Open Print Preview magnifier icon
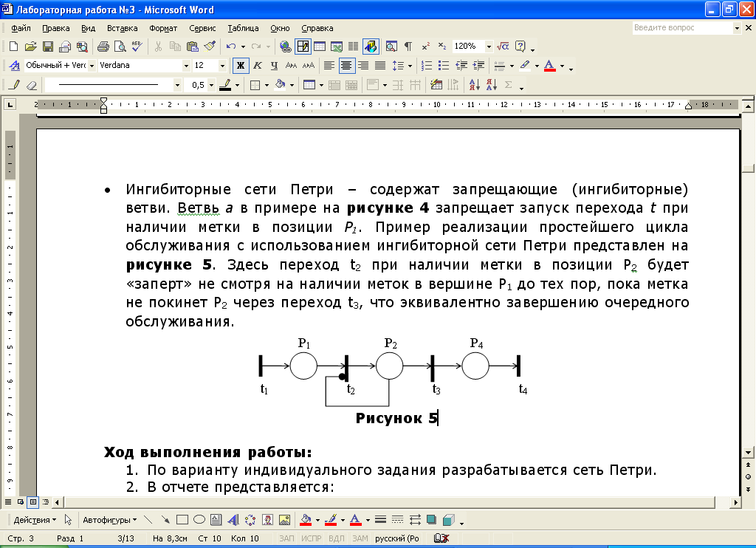Image resolution: width=756 pixels, height=548 pixels. click(120, 47)
